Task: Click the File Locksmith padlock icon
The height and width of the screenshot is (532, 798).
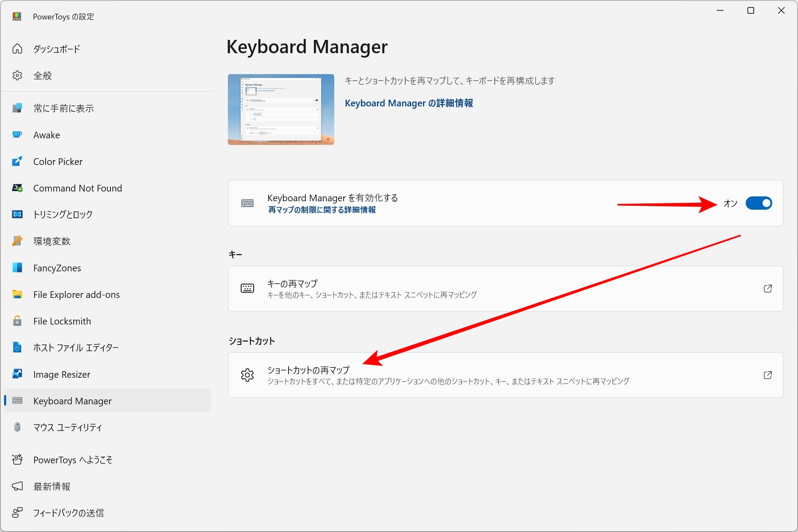Action: click(17, 321)
